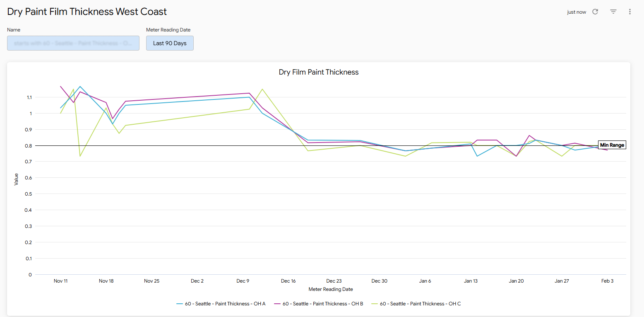This screenshot has height=317, width=644.
Task: Click the Name filter label
Action: (14, 30)
